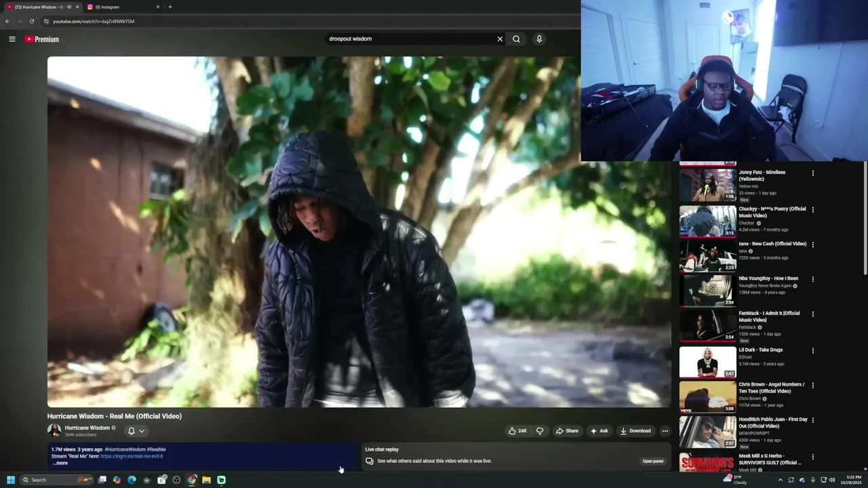868x488 pixels.
Task: Open the volume control in system tray
Action: (x=832, y=480)
